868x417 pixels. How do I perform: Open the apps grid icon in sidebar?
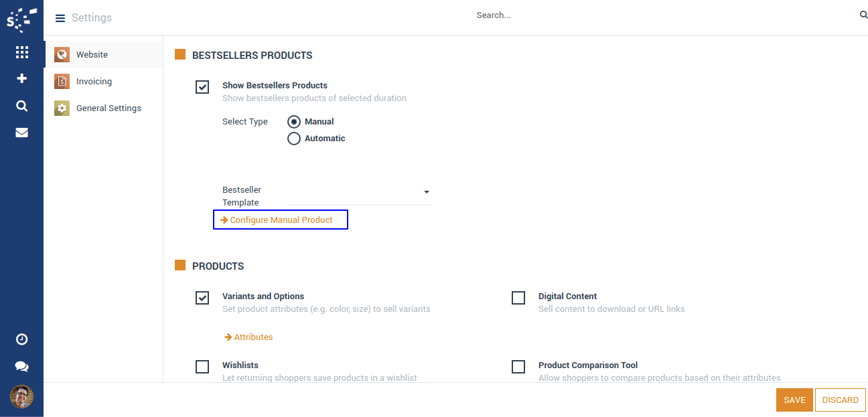point(22,52)
